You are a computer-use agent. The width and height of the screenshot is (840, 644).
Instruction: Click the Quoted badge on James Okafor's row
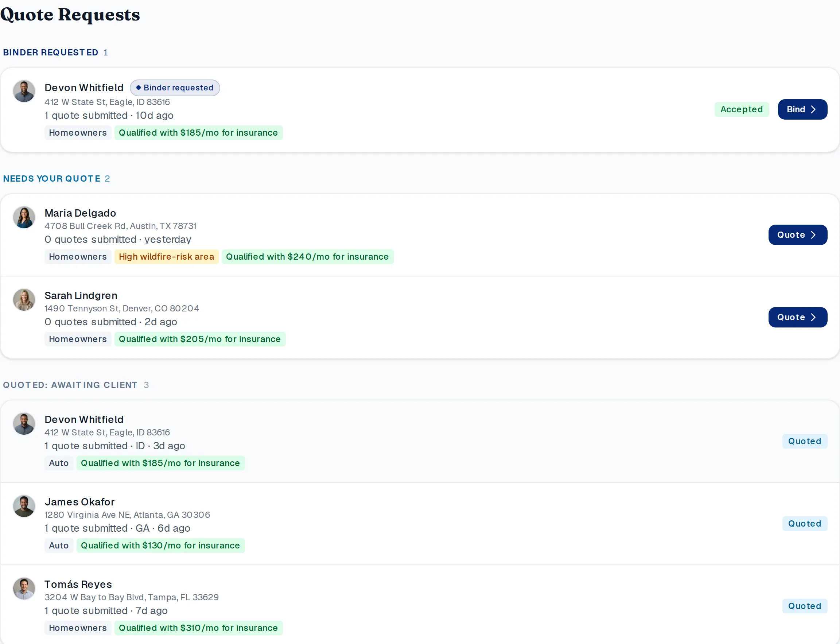pos(804,524)
